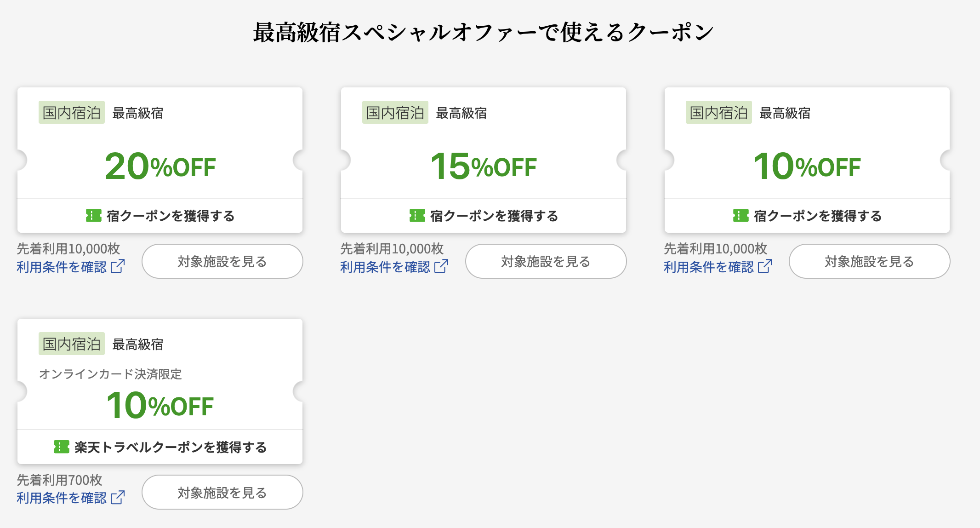Screen dimensions: 980x528
Task: Click the ticket icon on the top-right 10%OFF coupon
Action: click(x=741, y=215)
